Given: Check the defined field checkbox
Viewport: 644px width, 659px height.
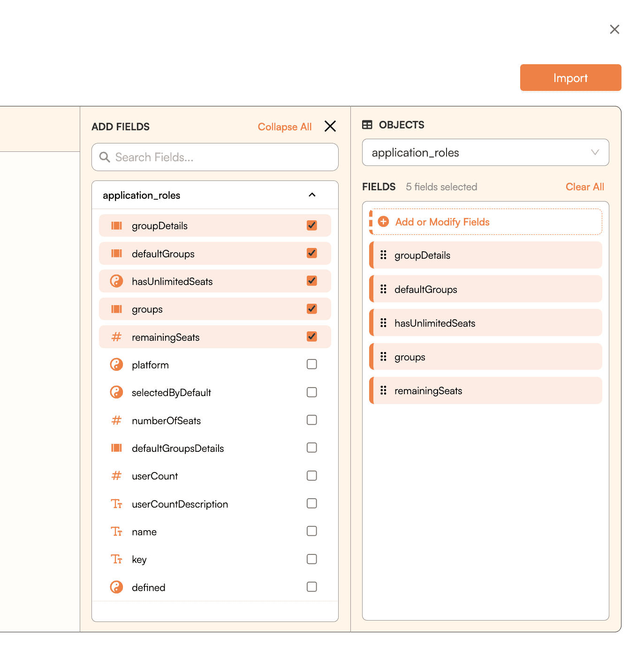Looking at the screenshot, I should pyautogui.click(x=312, y=587).
